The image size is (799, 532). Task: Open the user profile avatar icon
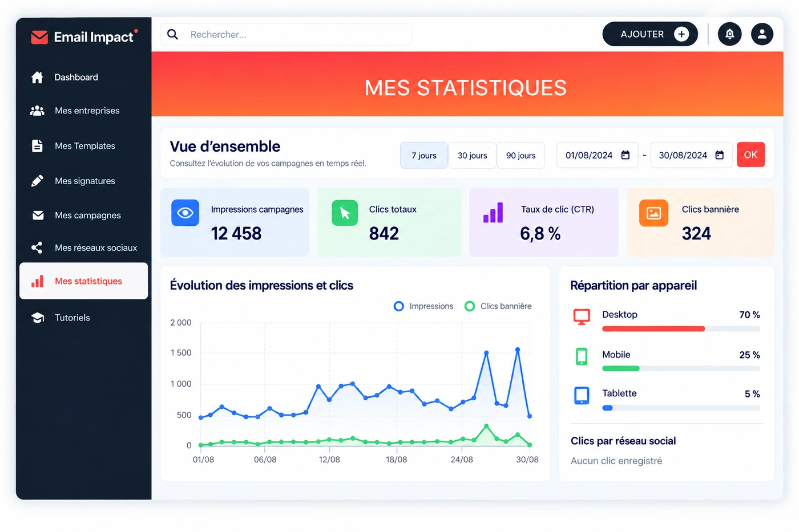pyautogui.click(x=762, y=34)
